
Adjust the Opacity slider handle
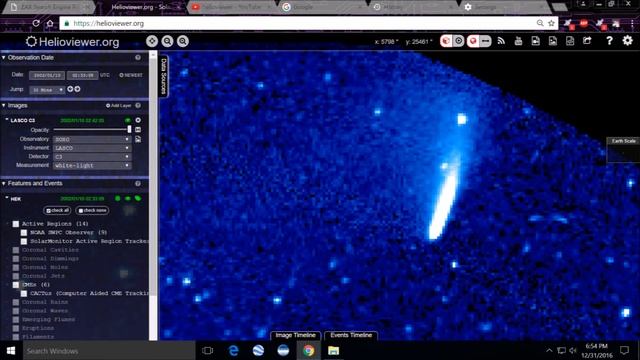coord(129,129)
